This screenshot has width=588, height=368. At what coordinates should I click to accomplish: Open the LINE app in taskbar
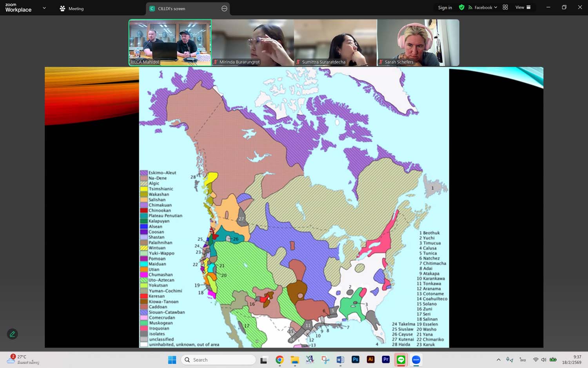[x=401, y=359]
